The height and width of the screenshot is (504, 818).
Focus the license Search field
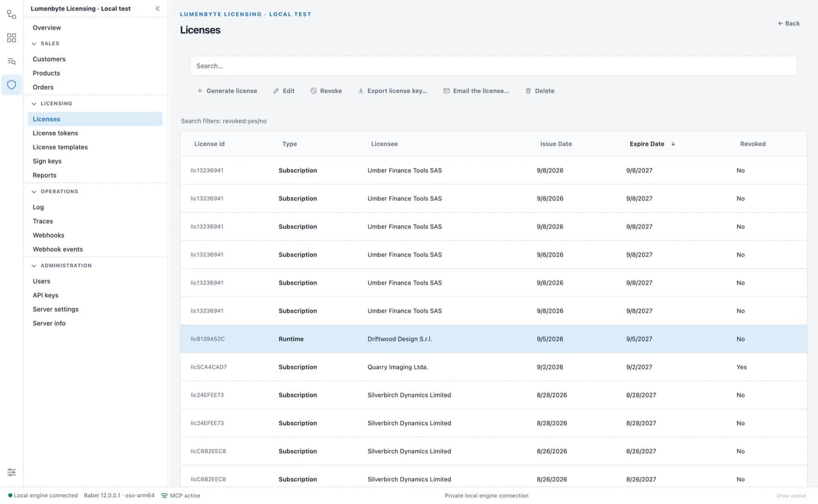pyautogui.click(x=494, y=66)
